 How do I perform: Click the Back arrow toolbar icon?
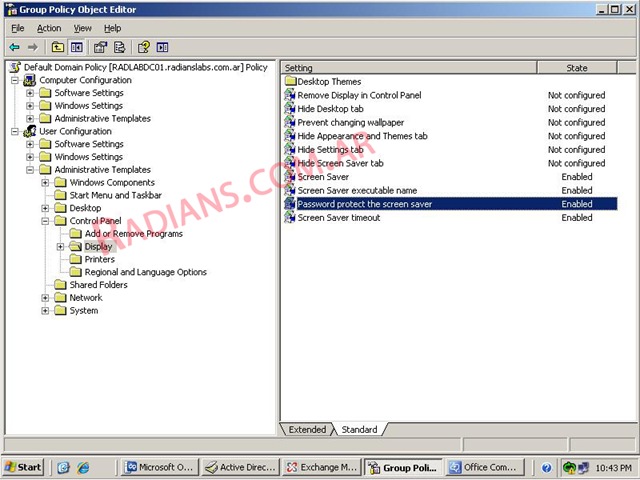[x=14, y=47]
